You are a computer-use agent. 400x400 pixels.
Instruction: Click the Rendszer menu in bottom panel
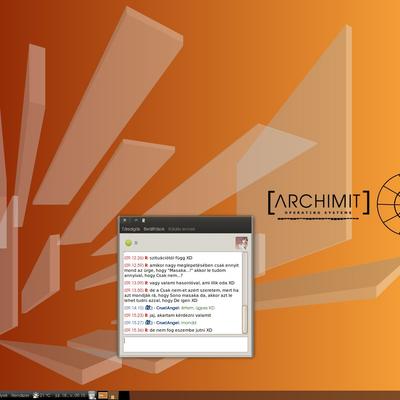click(x=20, y=395)
